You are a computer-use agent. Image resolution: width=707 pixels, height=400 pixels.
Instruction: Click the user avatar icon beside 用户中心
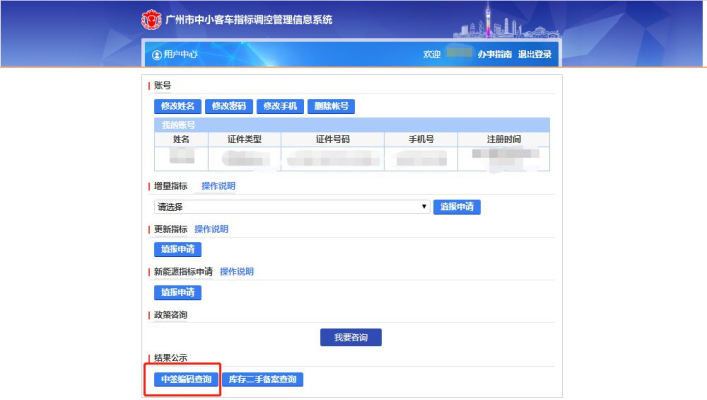[157, 54]
